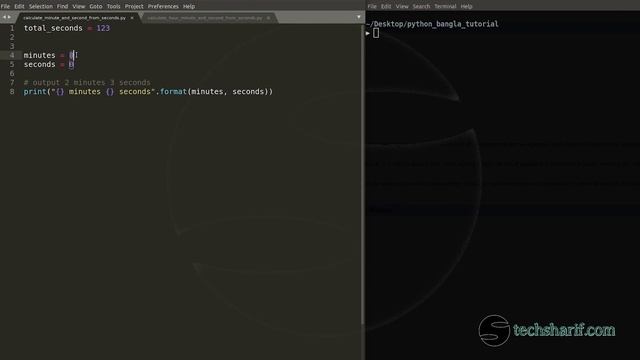The width and height of the screenshot is (640, 360).
Task: Click on 'total_seconds' variable text
Action: (x=53, y=28)
